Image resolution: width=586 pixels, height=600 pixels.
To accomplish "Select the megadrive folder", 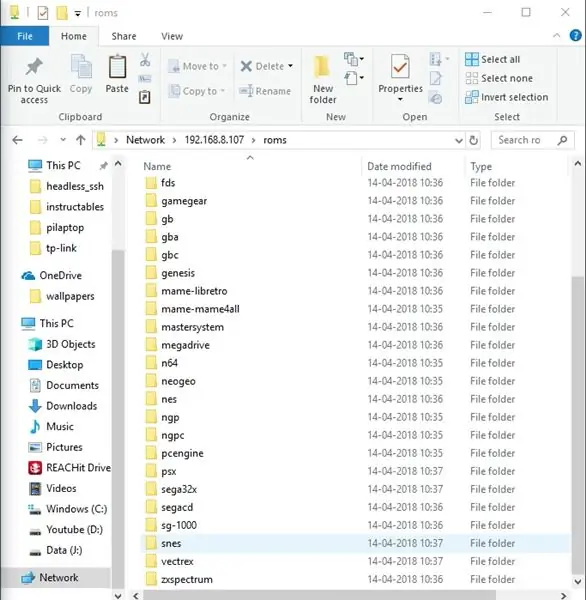I will coord(356,345).
